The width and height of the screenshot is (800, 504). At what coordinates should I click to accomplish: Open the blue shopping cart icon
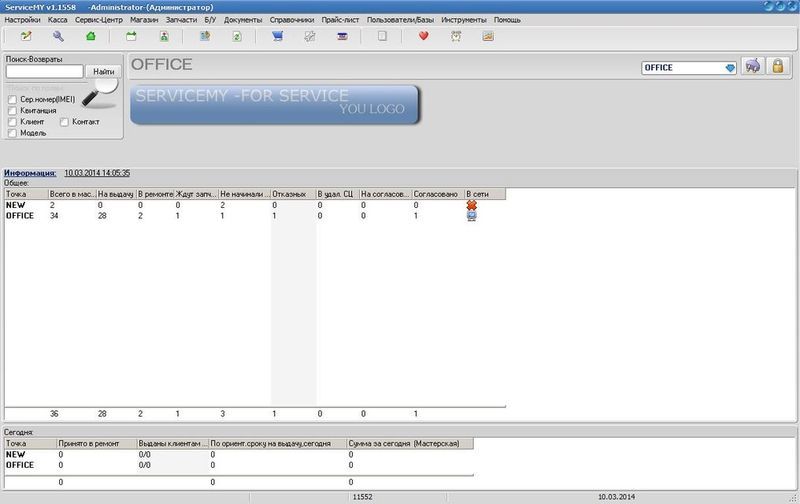[278, 36]
